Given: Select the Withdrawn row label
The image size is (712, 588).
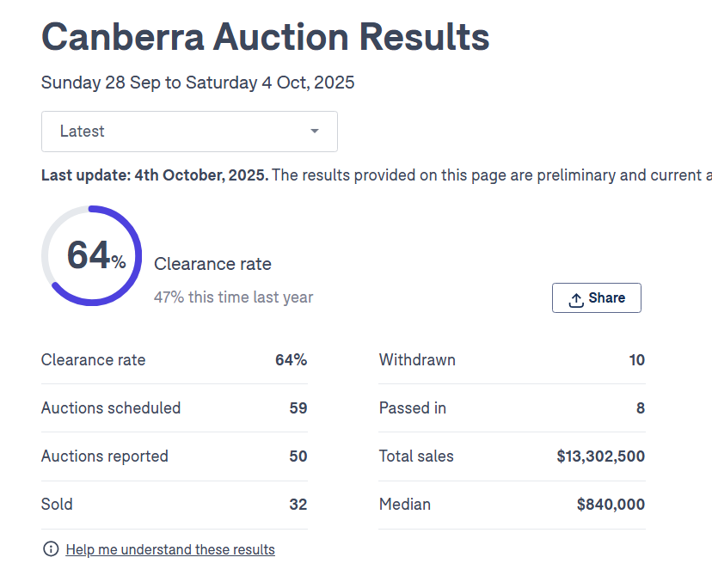Looking at the screenshot, I should point(417,360).
